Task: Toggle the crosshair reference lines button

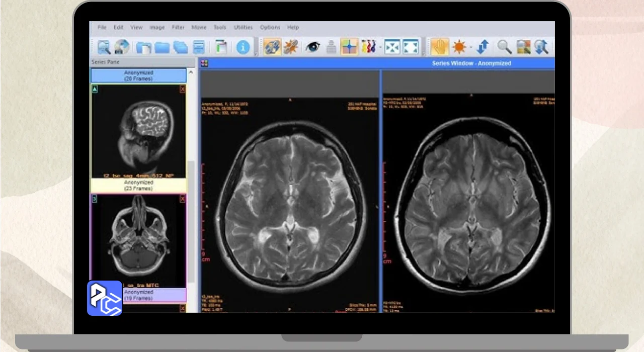Action: coord(349,47)
